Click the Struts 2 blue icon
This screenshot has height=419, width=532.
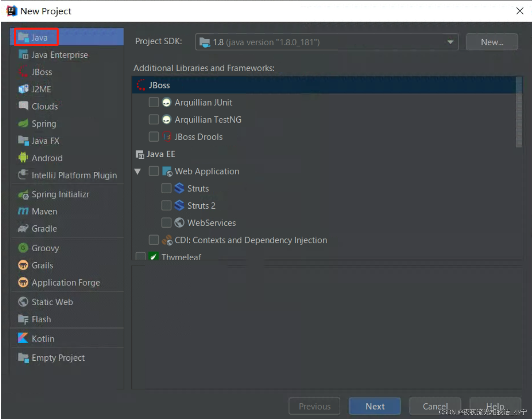tap(179, 205)
